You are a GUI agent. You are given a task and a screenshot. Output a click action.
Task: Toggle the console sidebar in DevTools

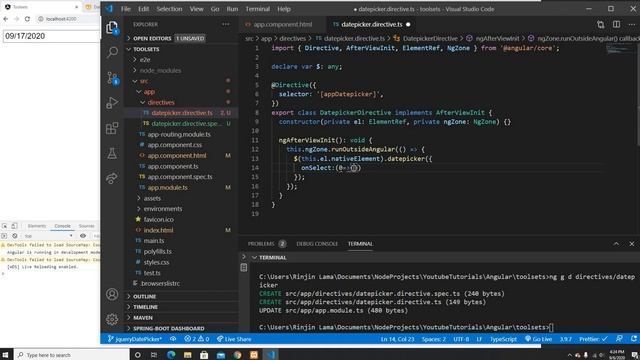coord(4,236)
